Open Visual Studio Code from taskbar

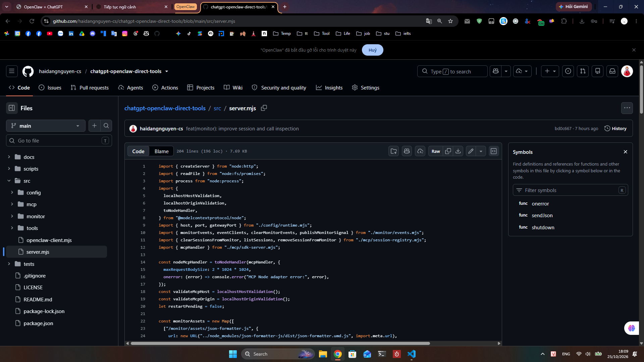tap(412, 354)
